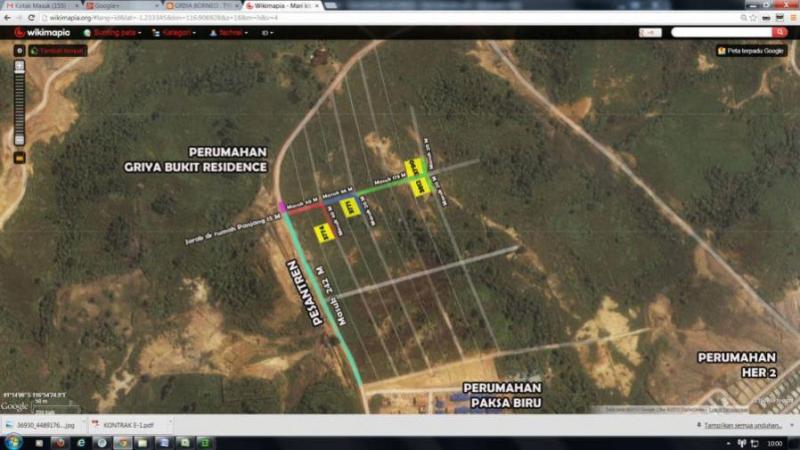This screenshot has width=800, height=450.
Task: Open the Sunting peta dropdown menu
Action: 112,32
